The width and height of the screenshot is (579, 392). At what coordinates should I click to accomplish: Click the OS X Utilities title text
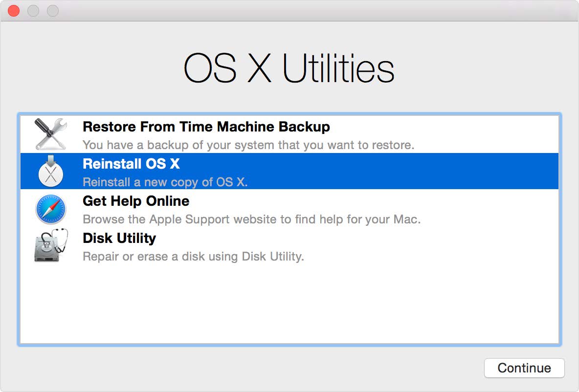289,66
